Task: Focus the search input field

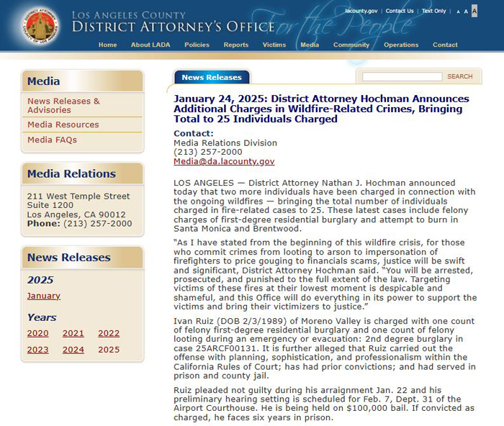Action: tap(402, 76)
